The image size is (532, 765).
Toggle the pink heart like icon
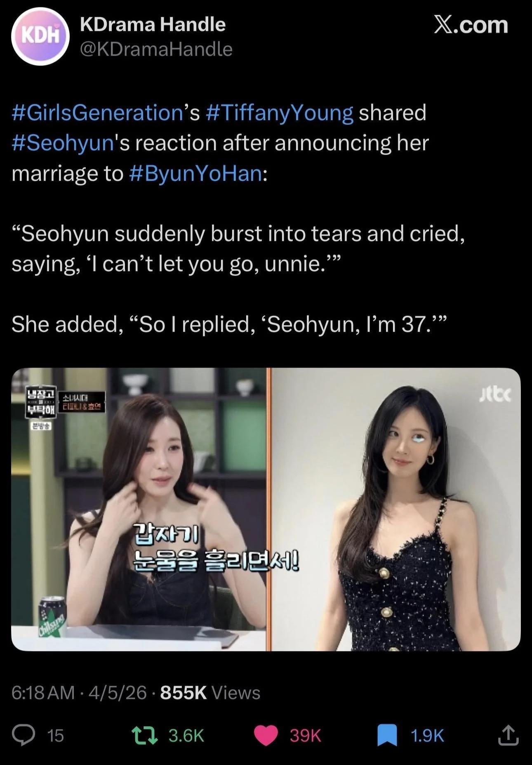point(265,735)
